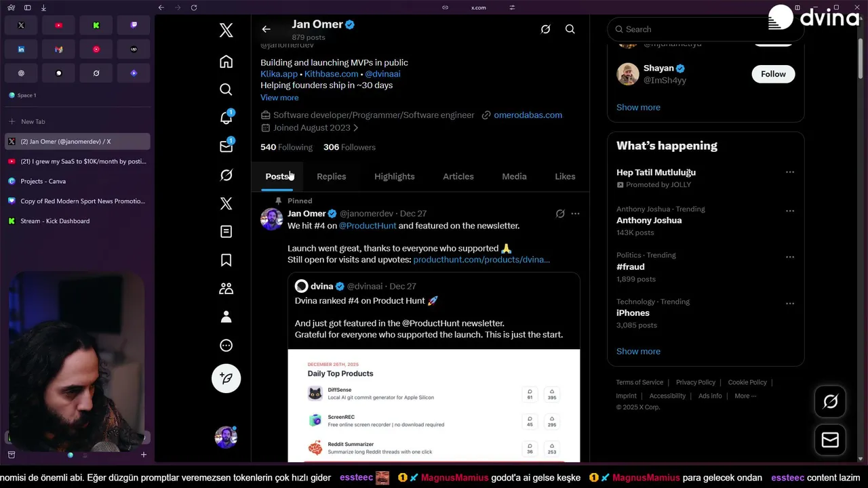Open the @ProductHunt mention in the pinned post

point(368,226)
